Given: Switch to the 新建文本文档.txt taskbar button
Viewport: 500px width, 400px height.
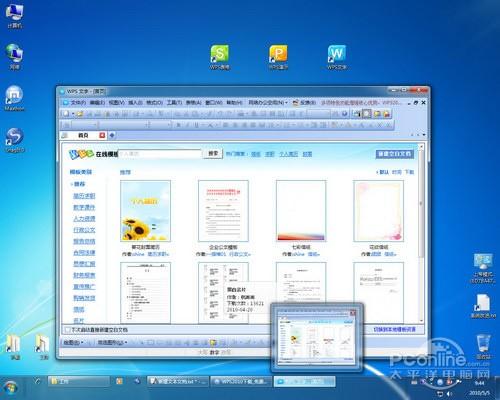Looking at the screenshot, I should [x=178, y=381].
